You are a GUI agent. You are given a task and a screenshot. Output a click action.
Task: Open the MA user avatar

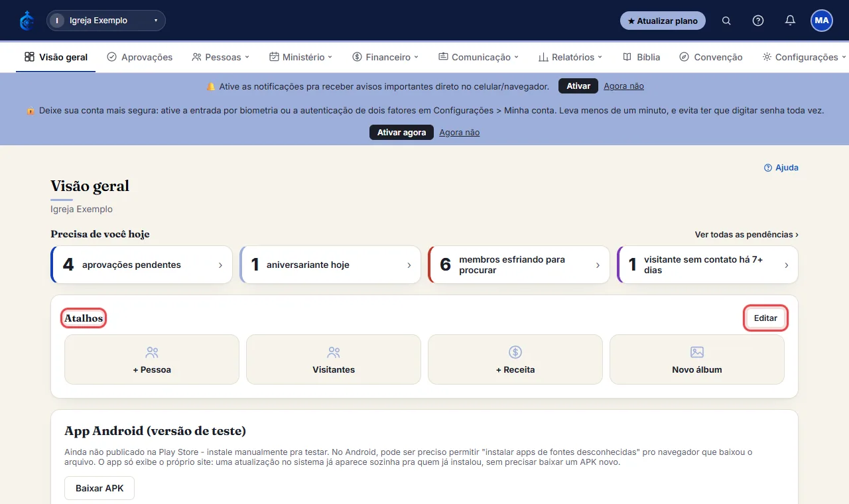coord(822,21)
